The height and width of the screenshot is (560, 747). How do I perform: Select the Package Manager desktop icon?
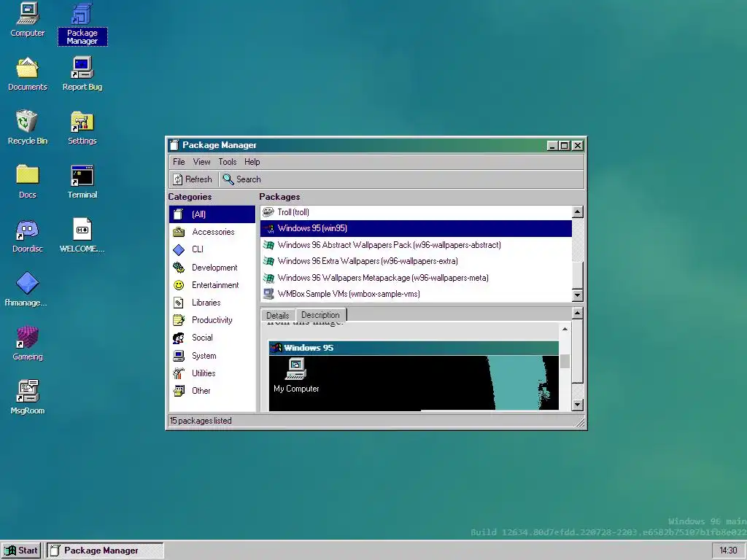[x=82, y=24]
